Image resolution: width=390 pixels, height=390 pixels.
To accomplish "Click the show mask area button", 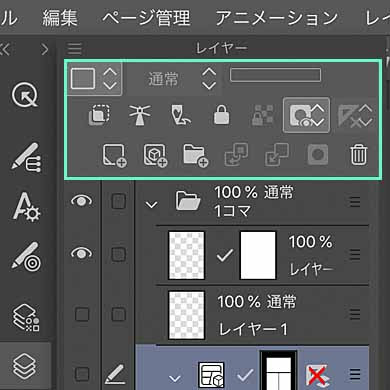I will point(306,115).
